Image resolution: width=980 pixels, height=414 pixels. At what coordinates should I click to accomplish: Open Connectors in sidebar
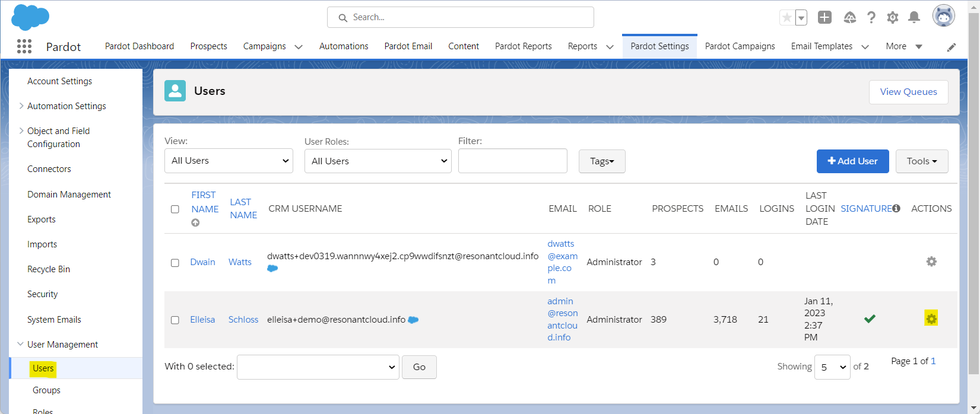point(49,169)
